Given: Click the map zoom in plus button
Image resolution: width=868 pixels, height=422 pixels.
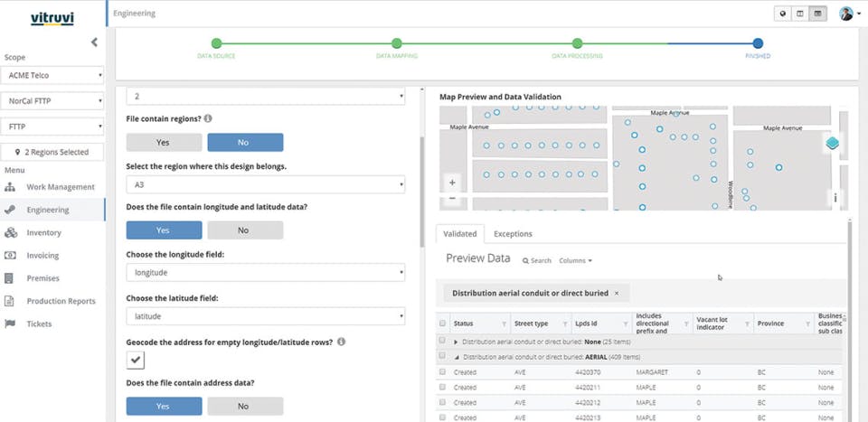Looking at the screenshot, I should point(452,183).
